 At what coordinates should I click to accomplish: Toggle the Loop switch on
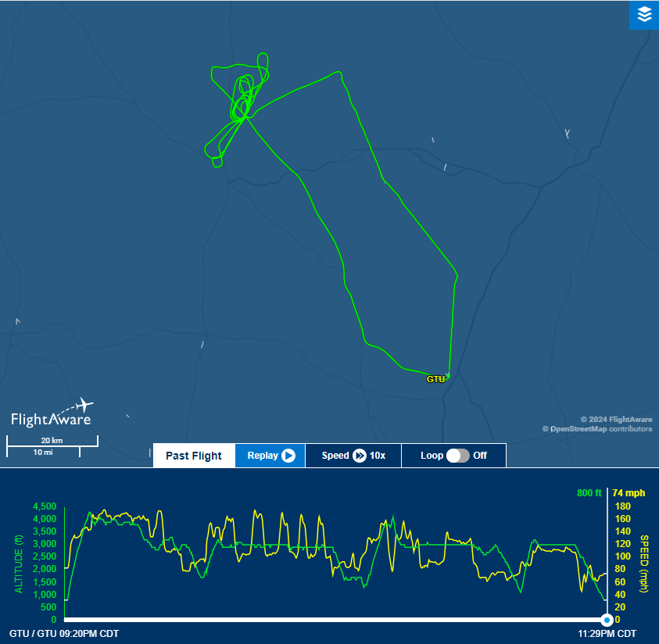pos(457,456)
